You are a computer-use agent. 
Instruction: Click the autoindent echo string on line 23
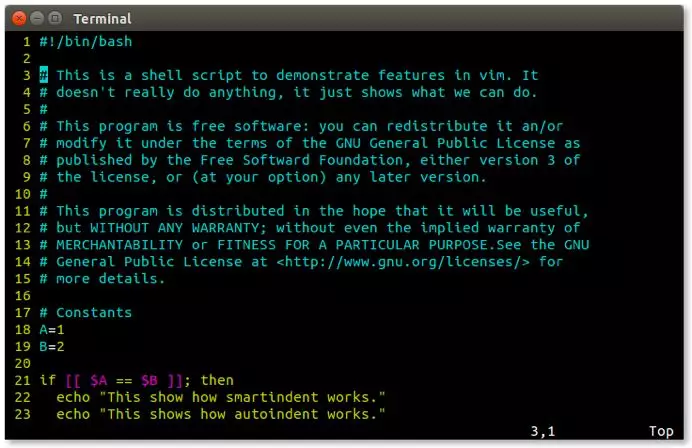tap(242, 414)
